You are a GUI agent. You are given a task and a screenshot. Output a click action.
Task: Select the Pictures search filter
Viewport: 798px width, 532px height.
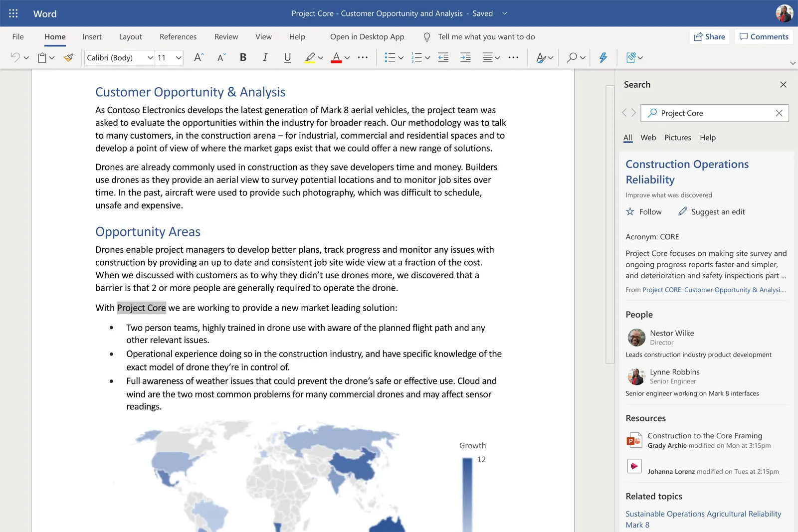[678, 138]
